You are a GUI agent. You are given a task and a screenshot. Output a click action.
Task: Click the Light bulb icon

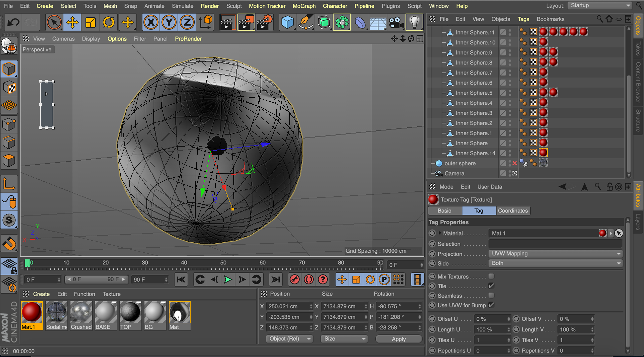tap(414, 23)
